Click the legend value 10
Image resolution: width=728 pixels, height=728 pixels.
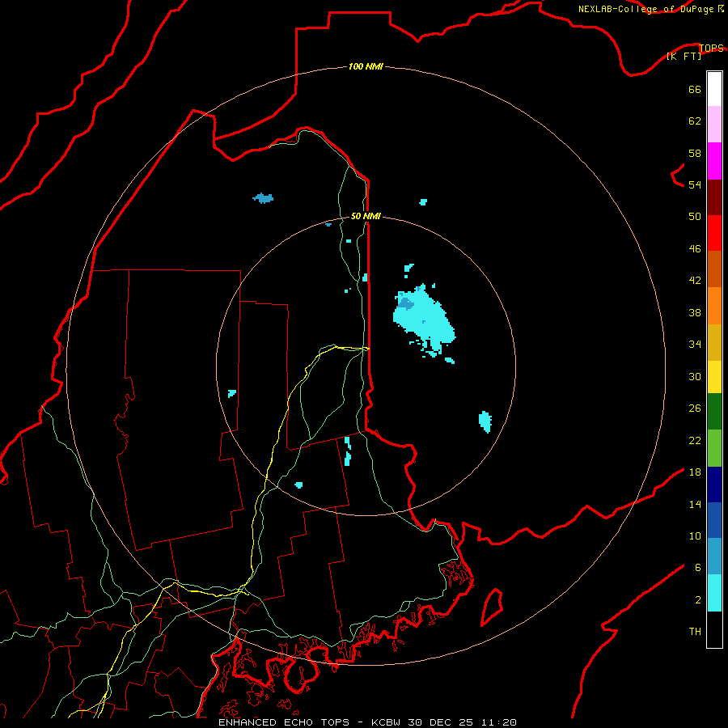point(695,535)
